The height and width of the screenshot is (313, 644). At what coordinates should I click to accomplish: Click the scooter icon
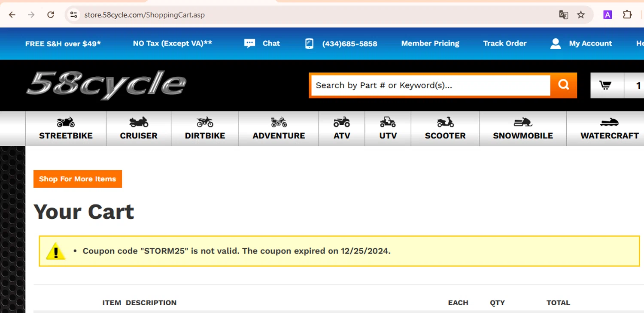pyautogui.click(x=445, y=122)
